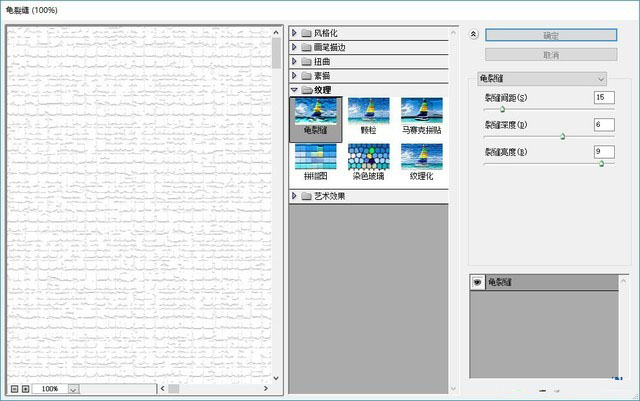Toggle eye visibility of 龟裂缝 effect layer
The width and height of the screenshot is (640, 401).
click(477, 283)
